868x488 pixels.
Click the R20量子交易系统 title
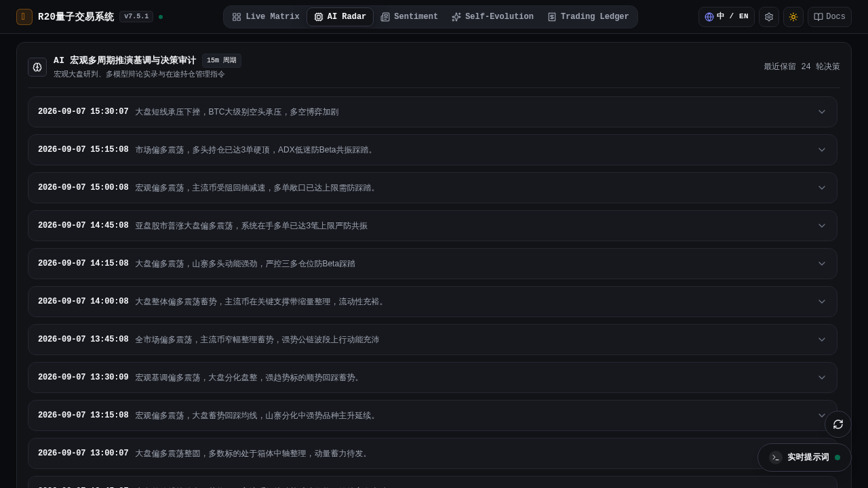[x=76, y=17]
